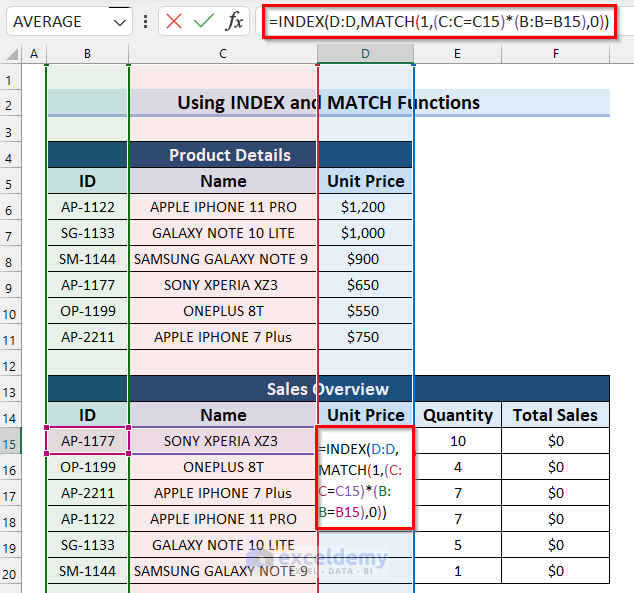634x593 pixels.
Task: Click cell 'SG-1133' in Product Details
Action: point(87,233)
